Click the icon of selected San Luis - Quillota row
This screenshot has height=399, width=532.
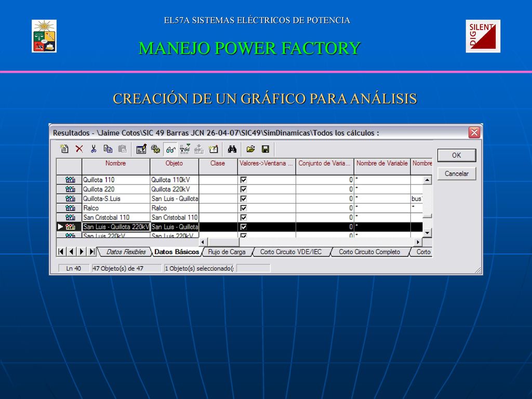pos(70,227)
